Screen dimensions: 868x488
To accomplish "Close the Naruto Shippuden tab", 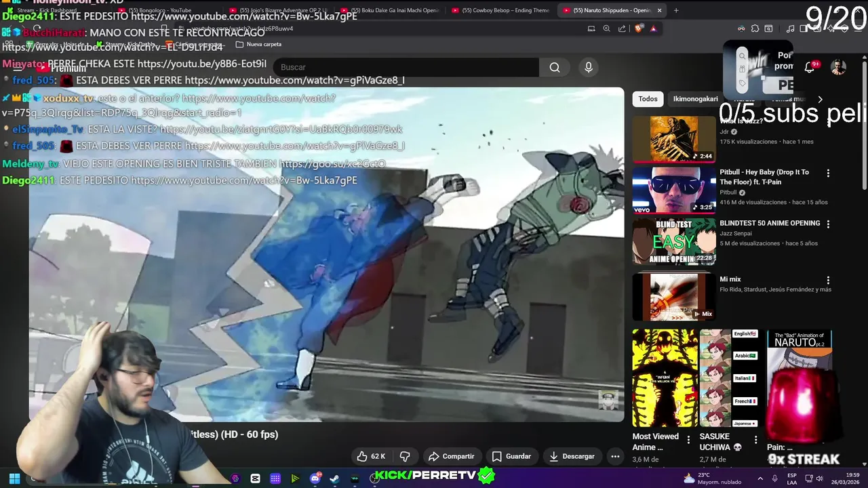I will [658, 10].
